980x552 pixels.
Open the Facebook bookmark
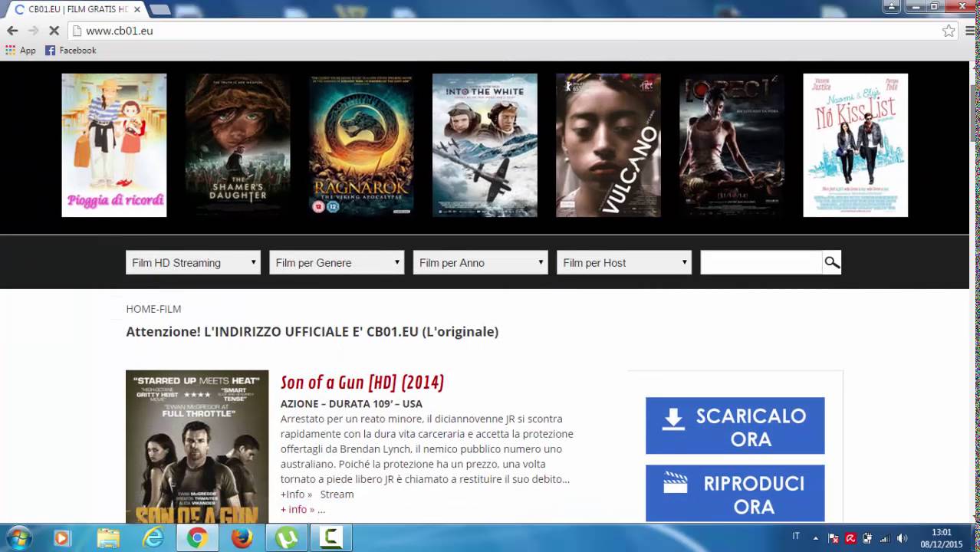coord(71,50)
